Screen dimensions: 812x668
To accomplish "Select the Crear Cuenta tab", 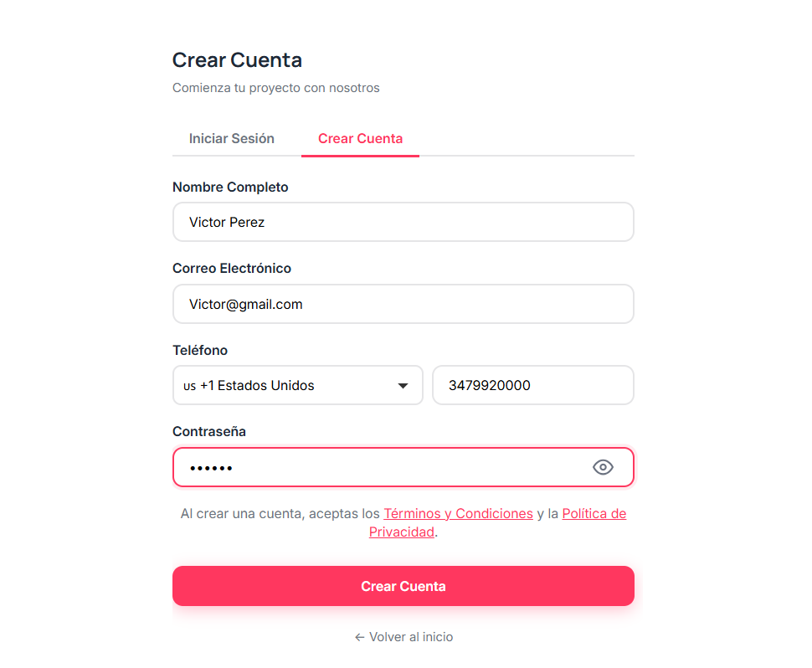I will pyautogui.click(x=360, y=139).
